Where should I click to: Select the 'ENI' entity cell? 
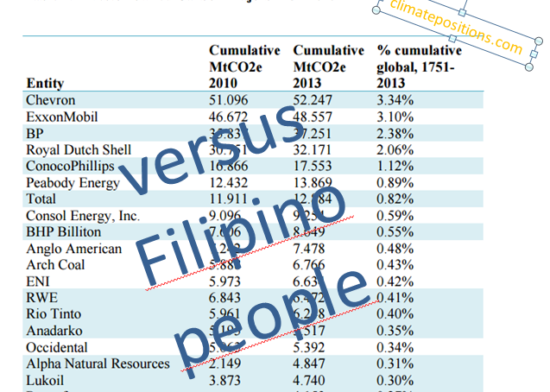click(x=37, y=281)
